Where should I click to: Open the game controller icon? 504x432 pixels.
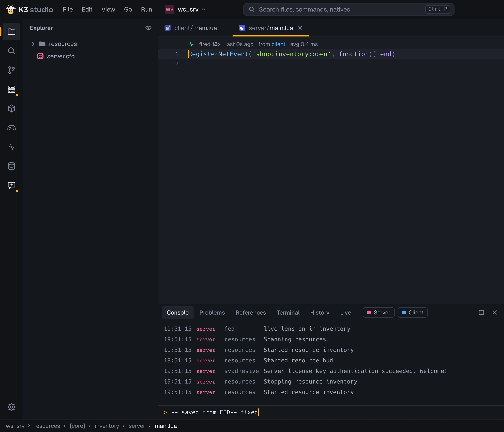[11, 128]
